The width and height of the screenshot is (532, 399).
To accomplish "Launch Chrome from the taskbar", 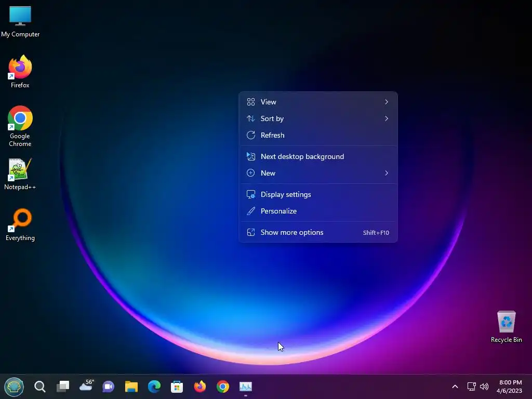I will (222, 387).
